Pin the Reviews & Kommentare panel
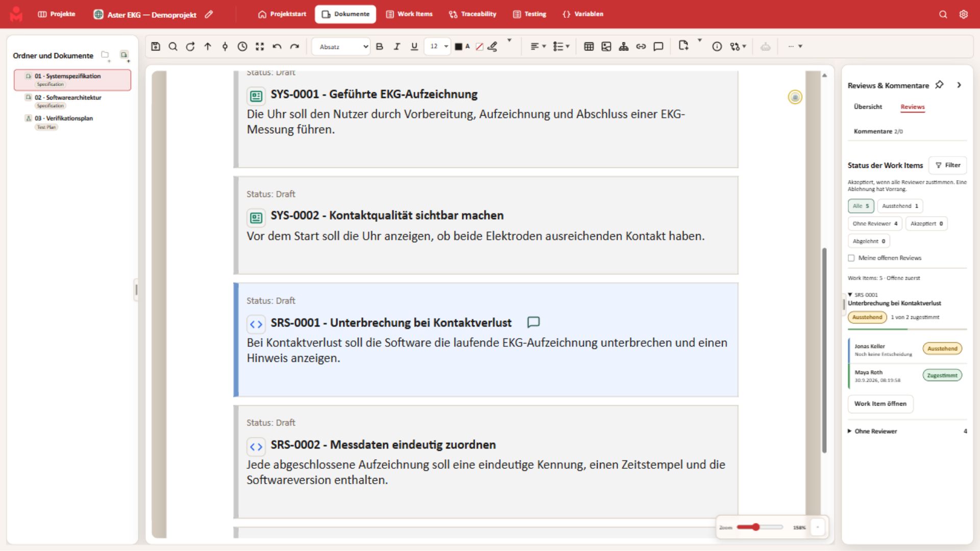Viewport: 980px width, 551px height. (x=939, y=85)
